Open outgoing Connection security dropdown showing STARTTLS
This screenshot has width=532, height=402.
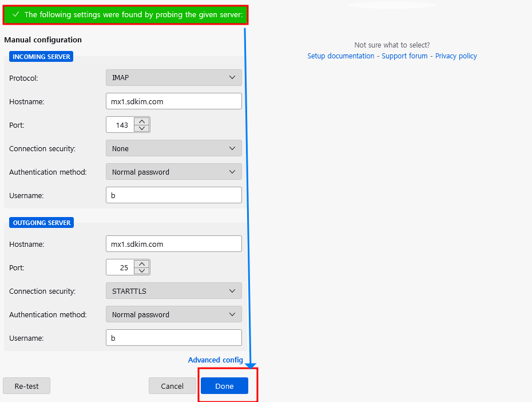174,291
